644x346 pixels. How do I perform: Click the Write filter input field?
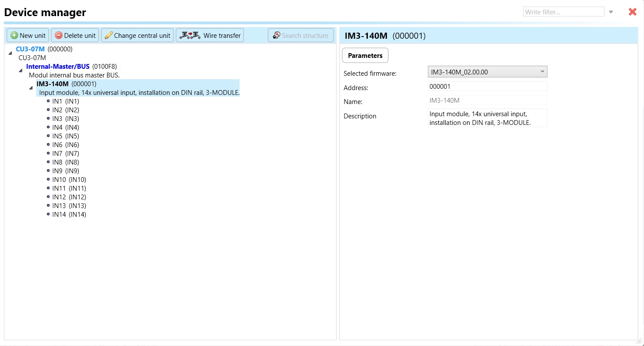[x=563, y=12]
